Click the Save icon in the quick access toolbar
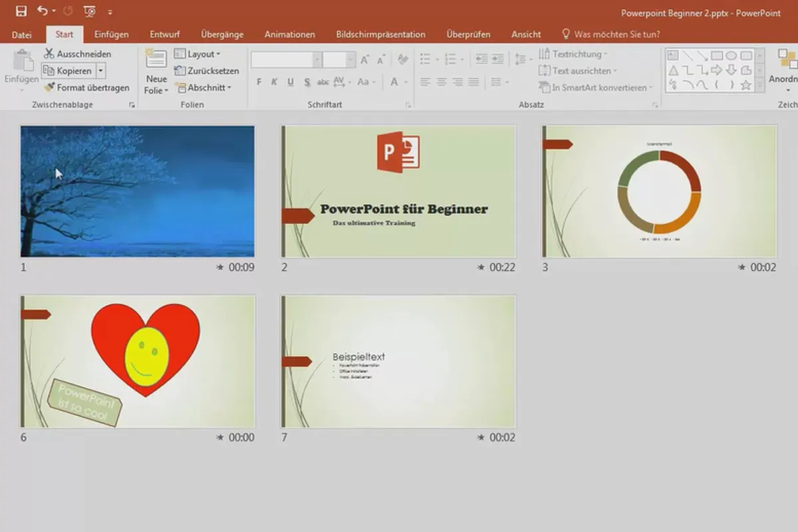This screenshot has width=798, height=532. pos(21,11)
